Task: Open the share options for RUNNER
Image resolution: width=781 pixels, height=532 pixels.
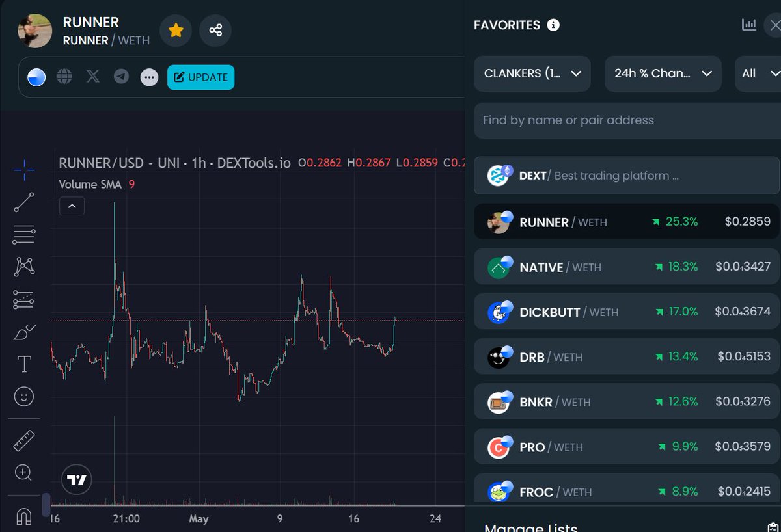Action: pyautogui.click(x=215, y=30)
